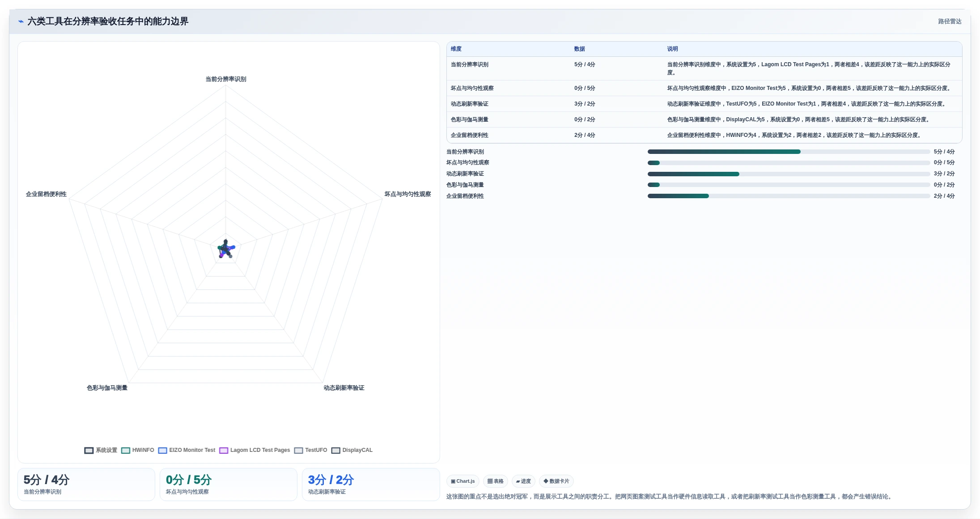Click the radar axis label 坏点与均匀性观察
The image size is (980, 519).
(408, 194)
